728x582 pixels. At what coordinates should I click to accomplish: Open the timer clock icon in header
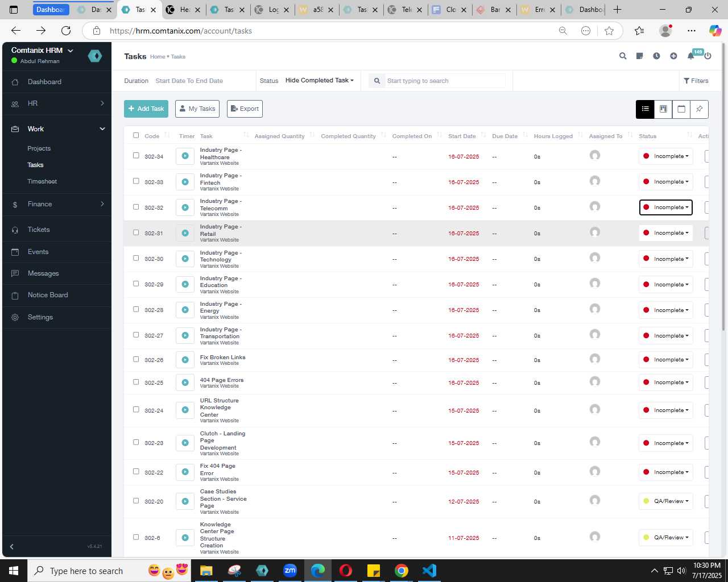pos(656,56)
